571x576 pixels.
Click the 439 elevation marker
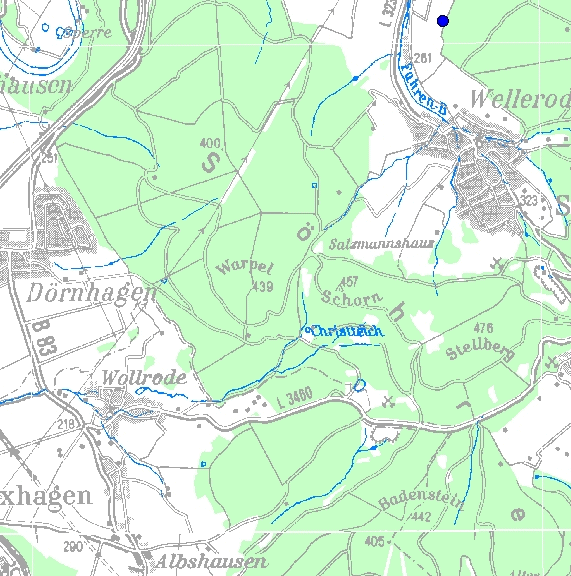pyautogui.click(x=263, y=287)
